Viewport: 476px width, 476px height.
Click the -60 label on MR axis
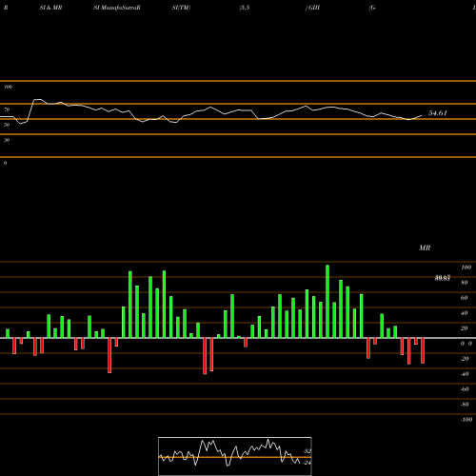pos(465,389)
